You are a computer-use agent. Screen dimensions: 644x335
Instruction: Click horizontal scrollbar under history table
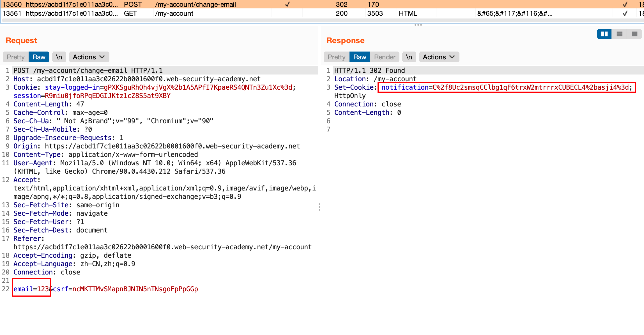click(320, 20)
